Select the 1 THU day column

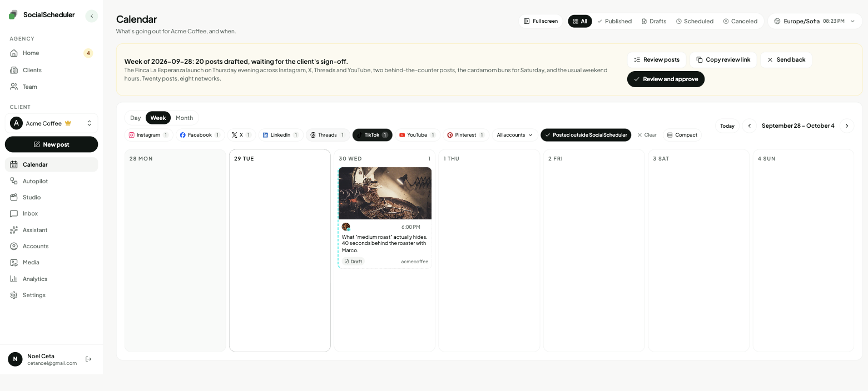click(489, 250)
